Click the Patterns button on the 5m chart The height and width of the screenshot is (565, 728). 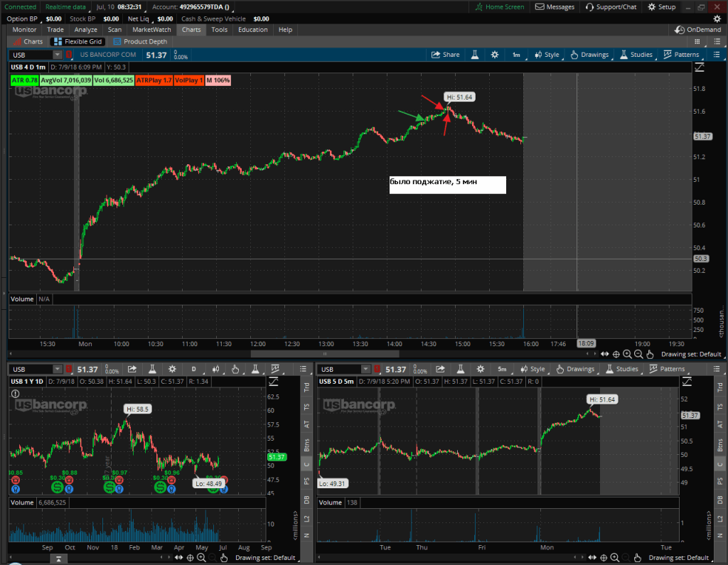point(666,369)
